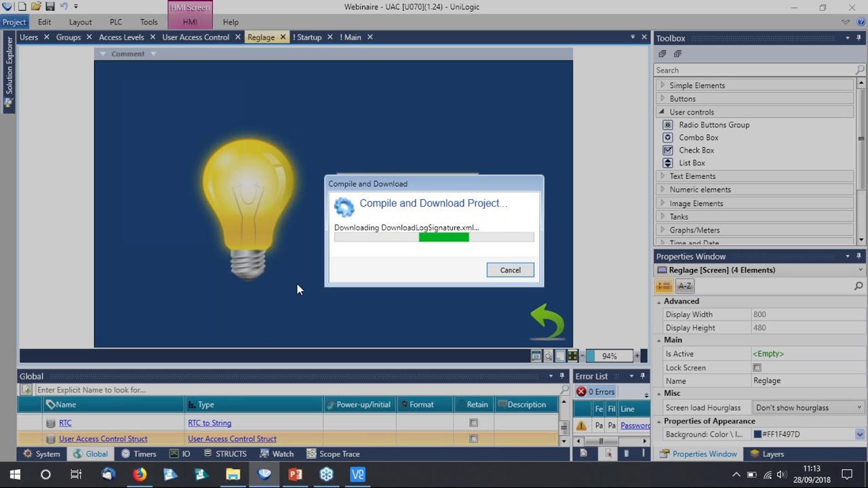Expand Numeric elements category

point(663,190)
